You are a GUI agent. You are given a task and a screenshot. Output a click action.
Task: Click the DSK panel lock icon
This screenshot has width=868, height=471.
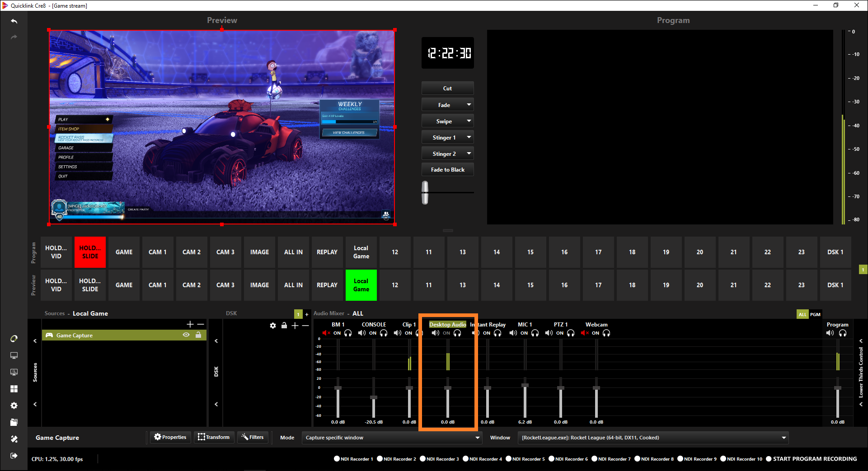tap(284, 325)
